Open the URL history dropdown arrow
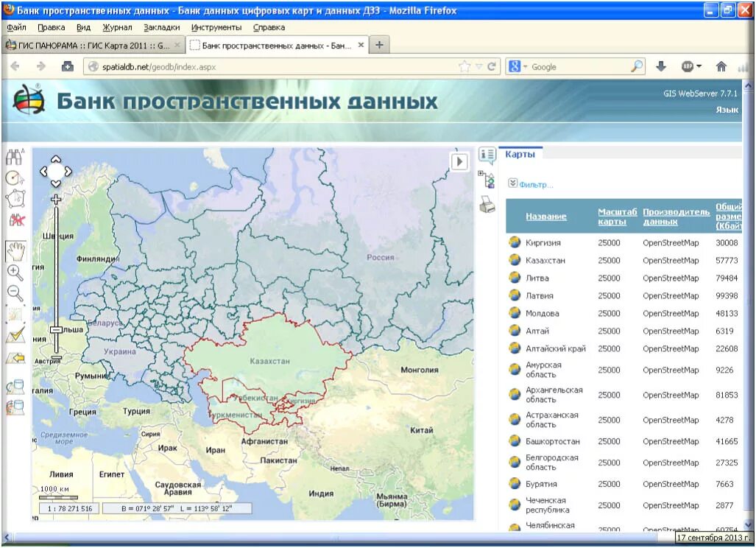This screenshot has height=548, width=756. (x=478, y=66)
